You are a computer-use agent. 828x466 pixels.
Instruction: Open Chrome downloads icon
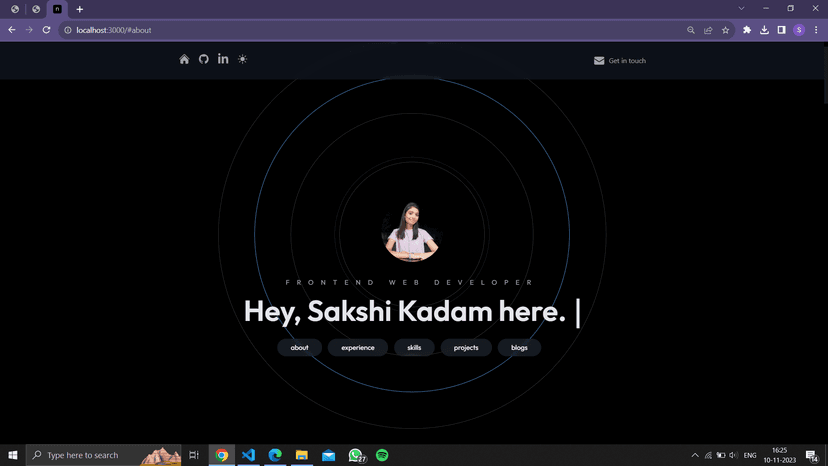click(764, 30)
